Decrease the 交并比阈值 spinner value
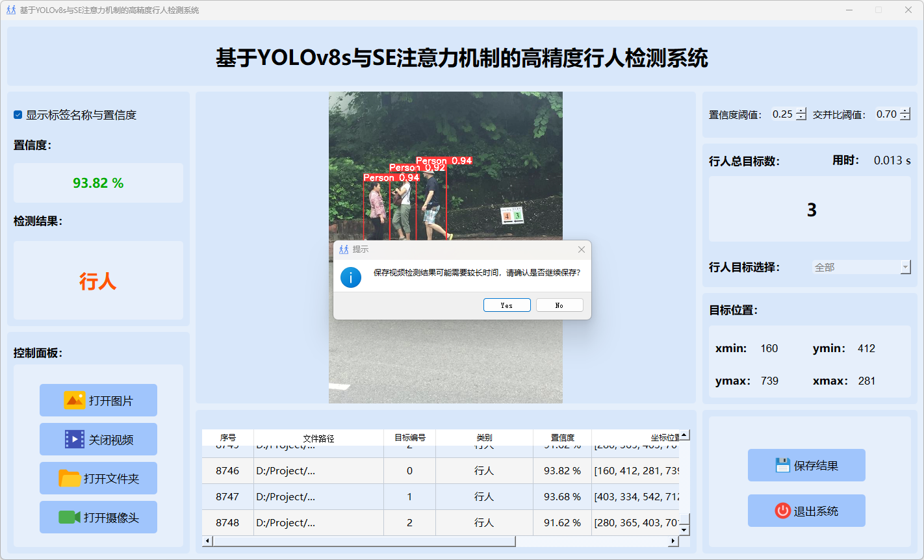924x560 pixels. point(905,118)
